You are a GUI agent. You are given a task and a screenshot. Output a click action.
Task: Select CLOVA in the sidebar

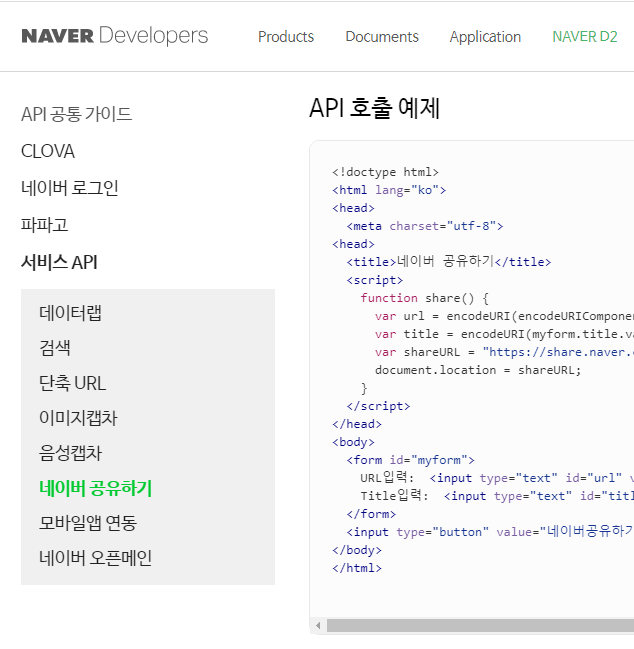point(48,151)
